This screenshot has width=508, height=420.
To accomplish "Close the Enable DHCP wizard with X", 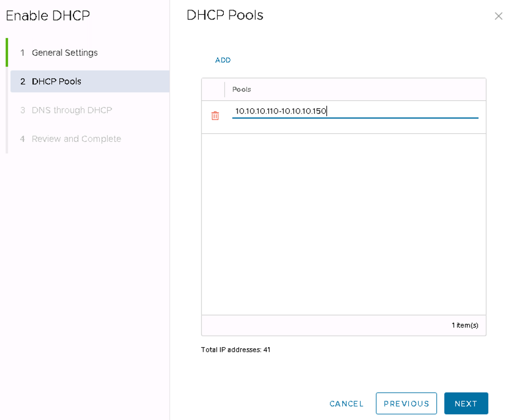I will click(498, 17).
